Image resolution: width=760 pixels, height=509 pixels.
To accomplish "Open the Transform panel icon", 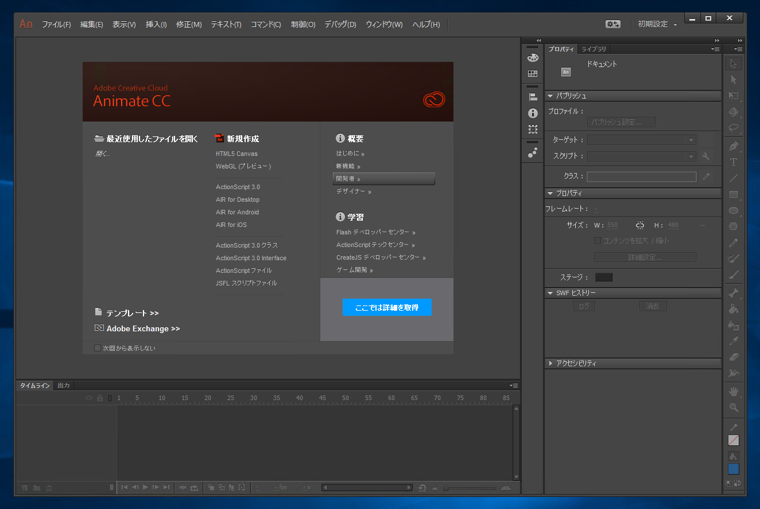I will point(533,129).
